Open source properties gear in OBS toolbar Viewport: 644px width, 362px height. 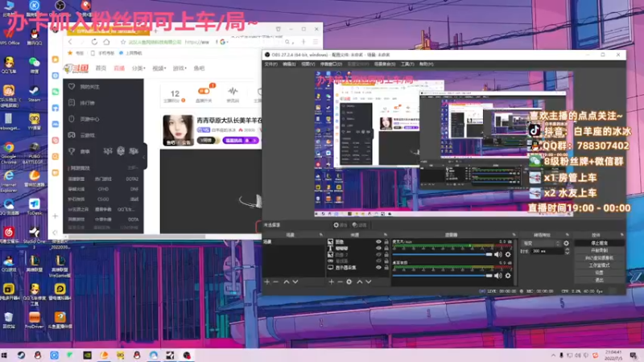[x=340, y=225]
